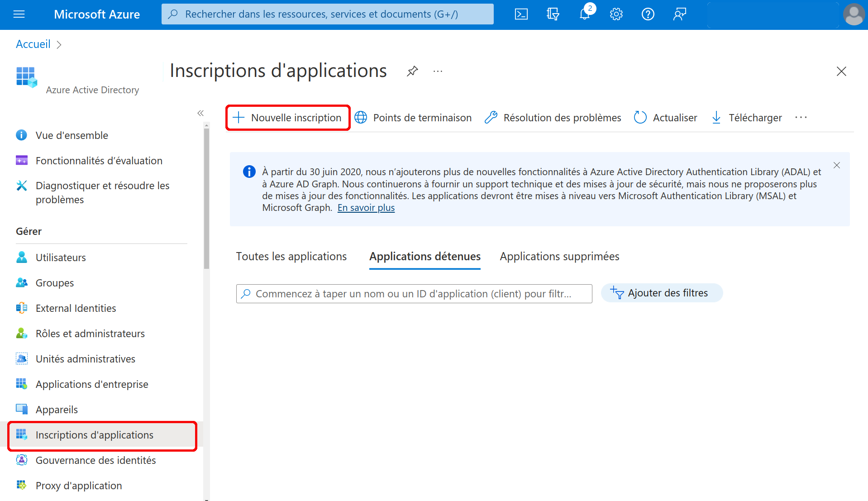Collapse the left navigation panel
The image size is (868, 501).
tap(200, 113)
